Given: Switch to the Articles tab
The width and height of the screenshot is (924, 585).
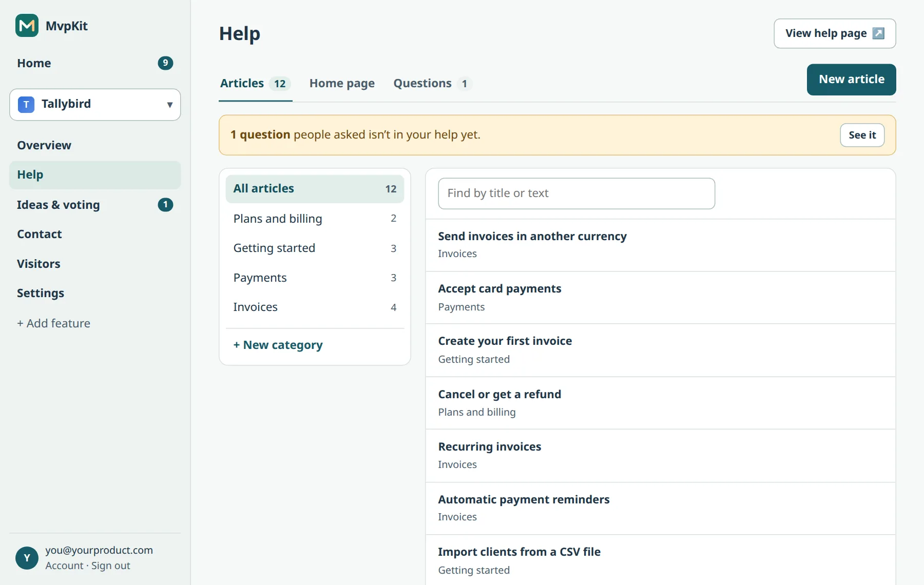Looking at the screenshot, I should tap(255, 84).
